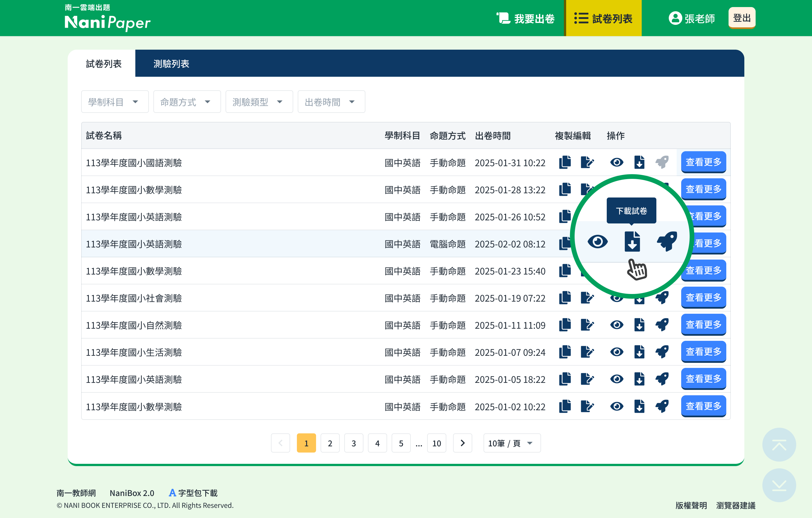The height and width of the screenshot is (518, 812).
Task: Copy the 113學年度國小自然測驗 exam
Action: (x=565, y=325)
